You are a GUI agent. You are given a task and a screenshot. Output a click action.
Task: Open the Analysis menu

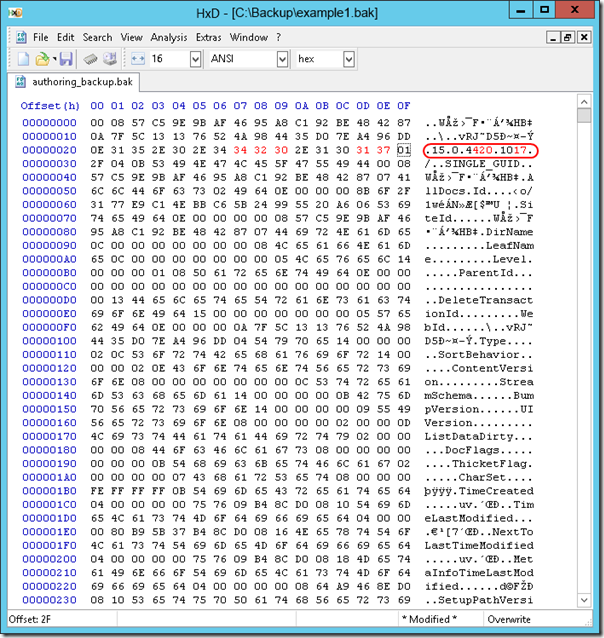169,37
